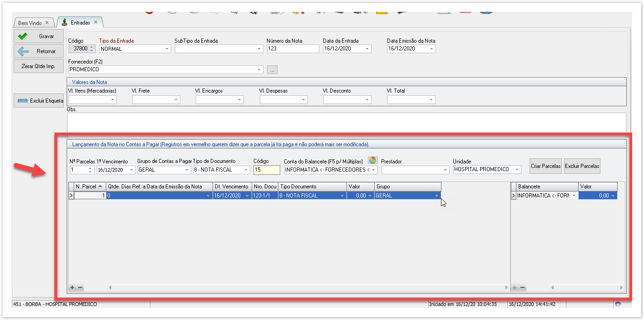Viewport: 644px width, 320px height.
Task: Switch to the Bem Vindo tab
Action: point(30,23)
